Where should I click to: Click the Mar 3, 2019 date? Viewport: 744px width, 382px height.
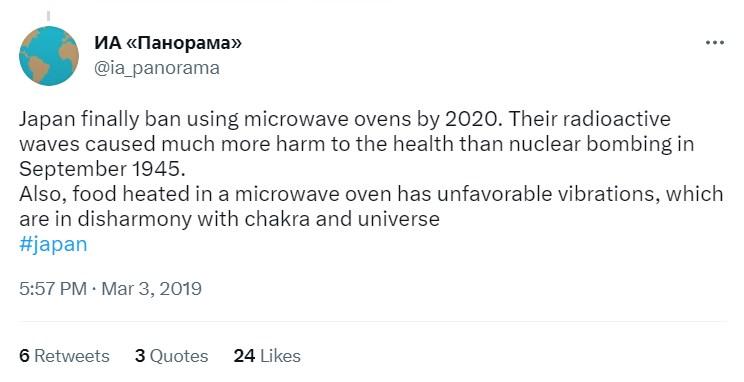152,289
